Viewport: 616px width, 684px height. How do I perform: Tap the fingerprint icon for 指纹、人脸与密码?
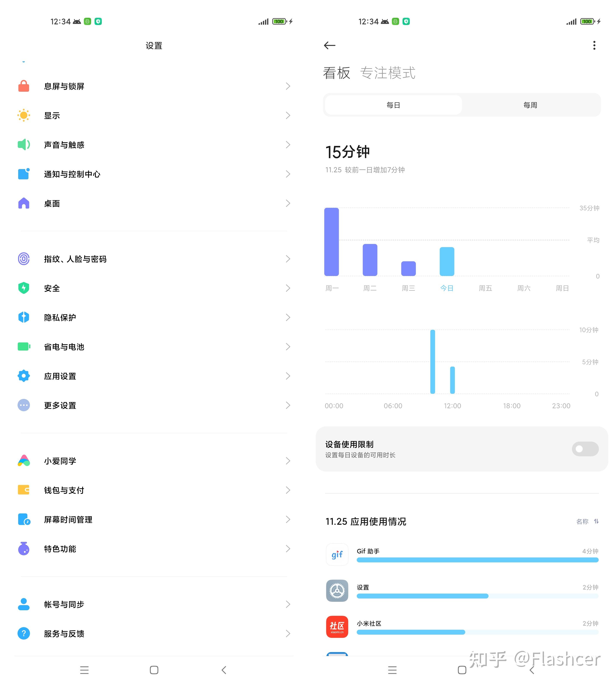(23, 259)
